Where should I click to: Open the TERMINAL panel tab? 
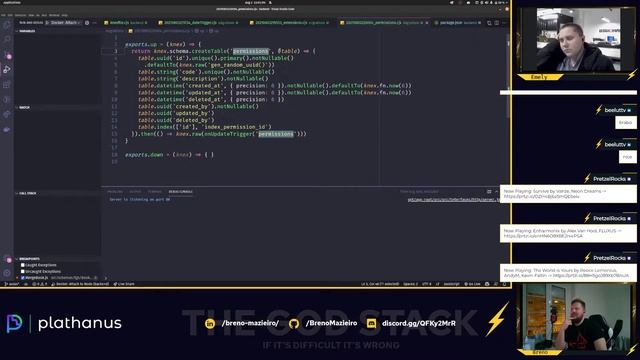(155, 191)
